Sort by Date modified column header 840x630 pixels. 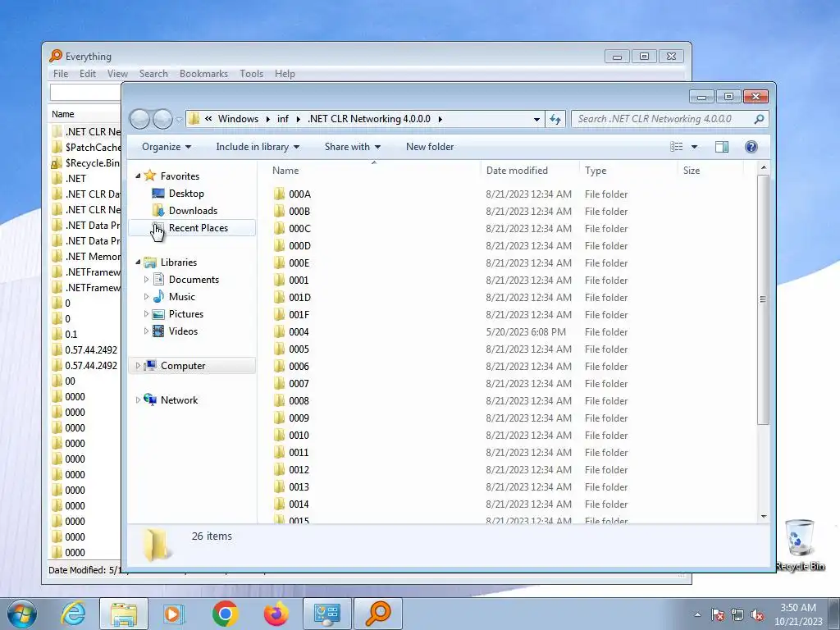pos(530,171)
